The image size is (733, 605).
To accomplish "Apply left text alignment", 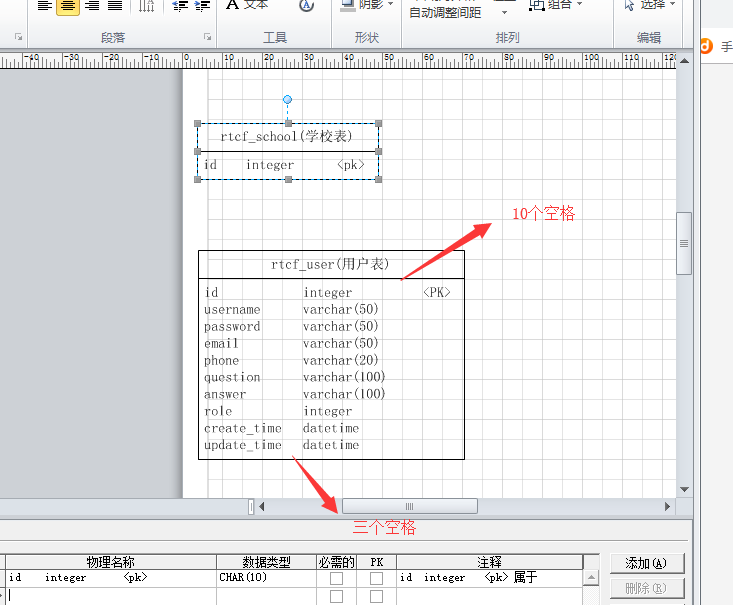I will coord(44,6).
